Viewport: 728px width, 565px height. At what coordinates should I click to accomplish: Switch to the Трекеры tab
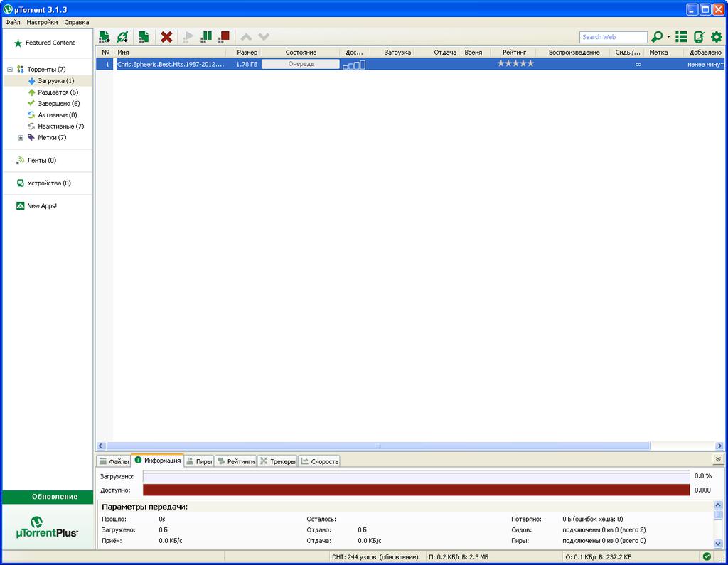[x=277, y=461]
